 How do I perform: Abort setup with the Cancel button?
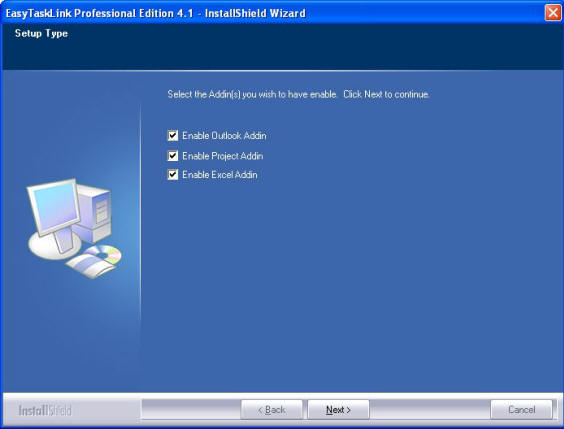[x=521, y=410]
